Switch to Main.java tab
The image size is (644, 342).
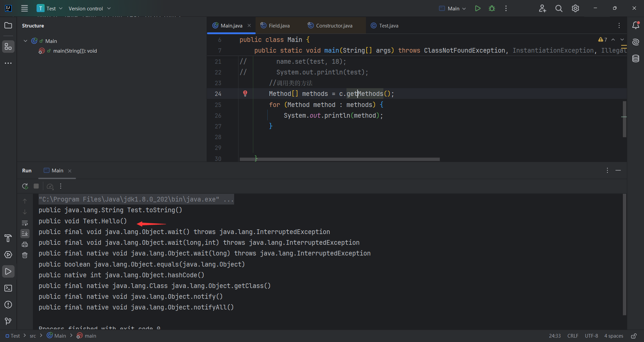coord(231,25)
